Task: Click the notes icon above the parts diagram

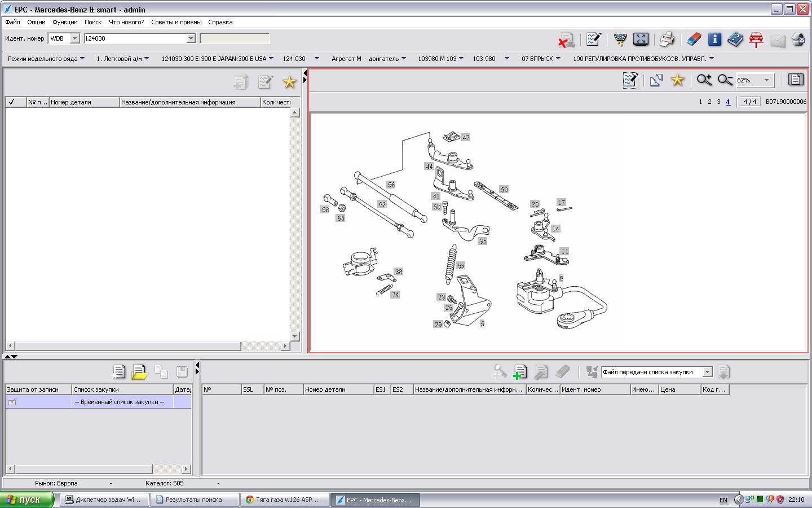Action: [x=630, y=80]
